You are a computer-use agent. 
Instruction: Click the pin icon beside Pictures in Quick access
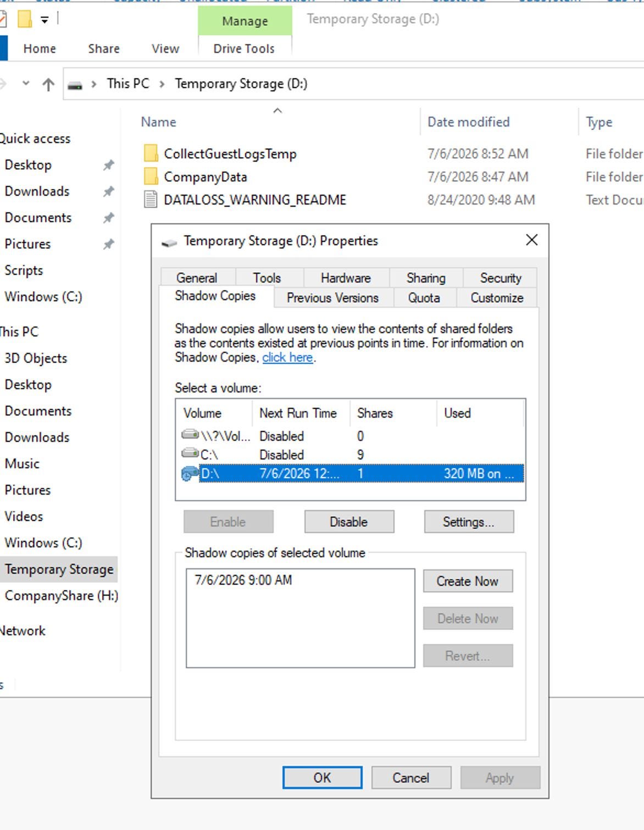109,244
